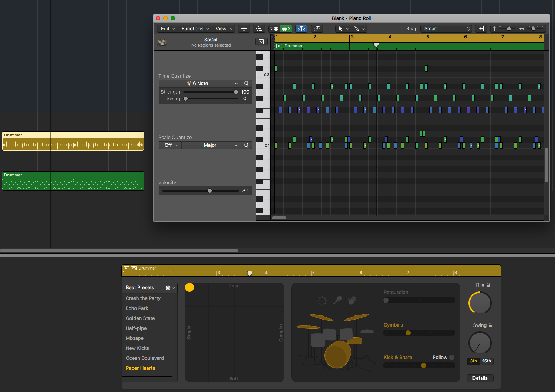Open the Snap Smart dropdown

[x=447, y=29]
